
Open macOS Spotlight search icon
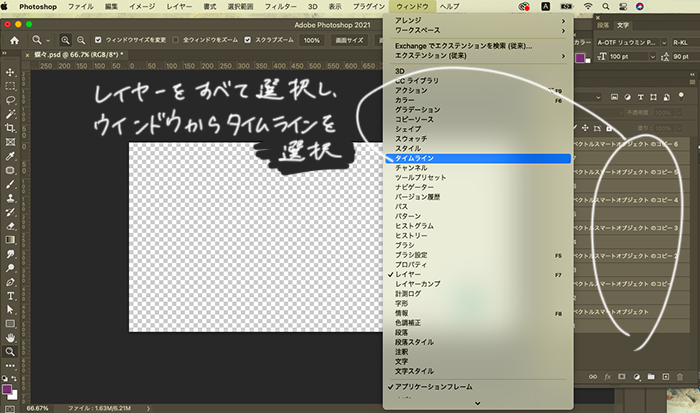tap(605, 7)
